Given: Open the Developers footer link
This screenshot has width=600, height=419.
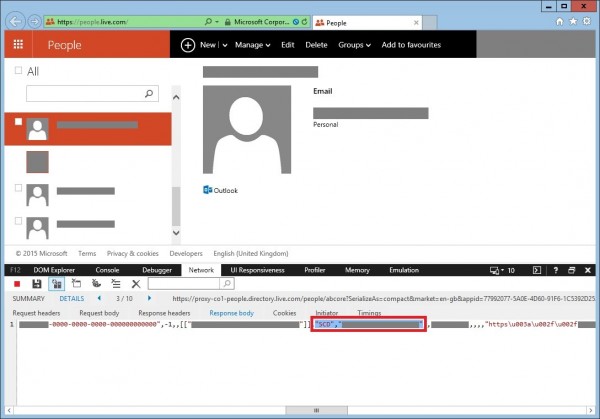Looking at the screenshot, I should (x=186, y=253).
